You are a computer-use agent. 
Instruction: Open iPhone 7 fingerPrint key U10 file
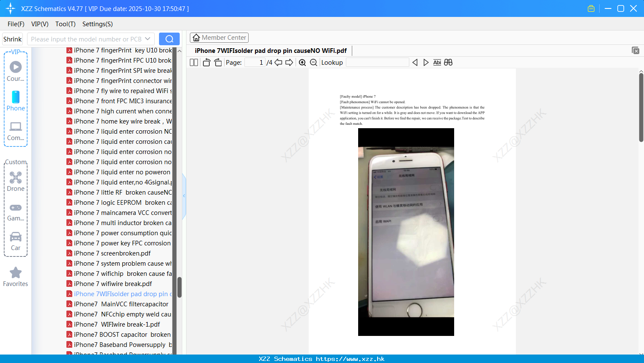click(x=119, y=50)
